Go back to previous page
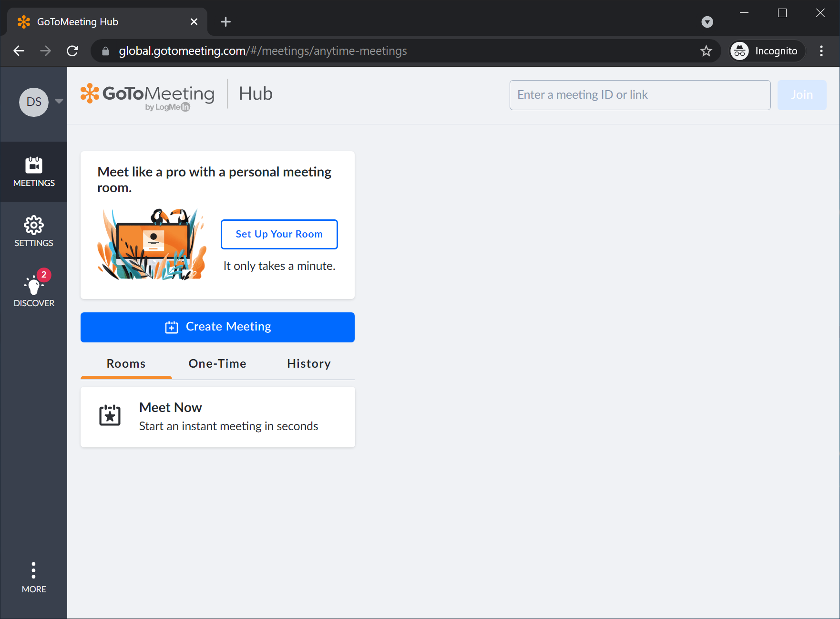840x619 pixels. tap(19, 51)
